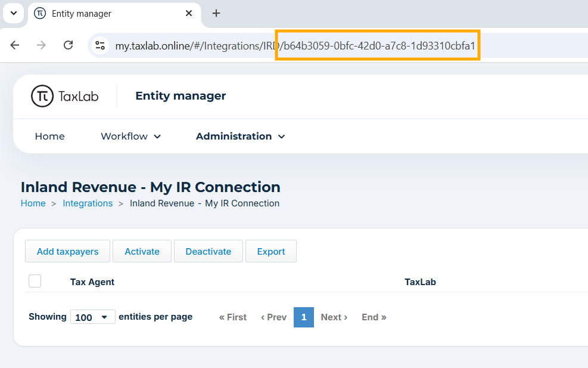This screenshot has width=588, height=368.
Task: Jump to End page in pagination
Action: click(x=374, y=317)
